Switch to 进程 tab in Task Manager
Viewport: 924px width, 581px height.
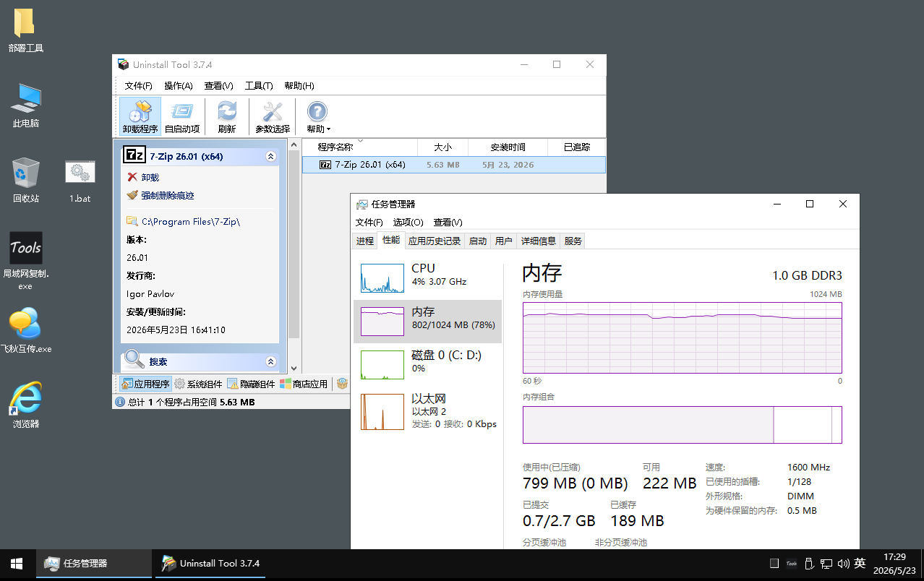point(365,241)
